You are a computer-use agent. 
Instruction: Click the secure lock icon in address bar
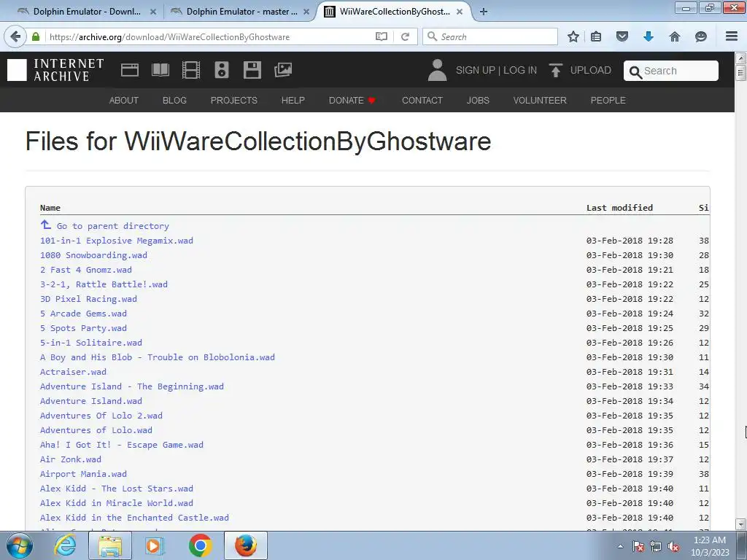(36, 36)
